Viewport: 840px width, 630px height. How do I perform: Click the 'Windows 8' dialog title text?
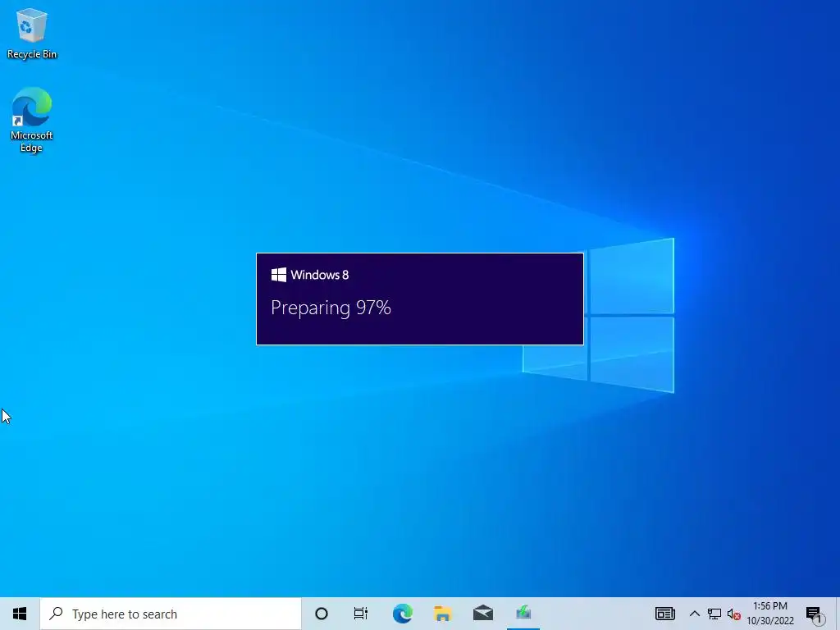coord(320,275)
